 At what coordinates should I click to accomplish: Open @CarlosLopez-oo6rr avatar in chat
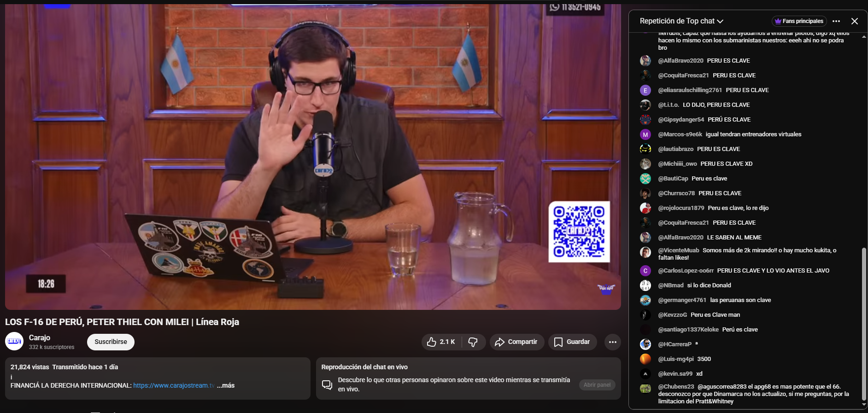[645, 271]
